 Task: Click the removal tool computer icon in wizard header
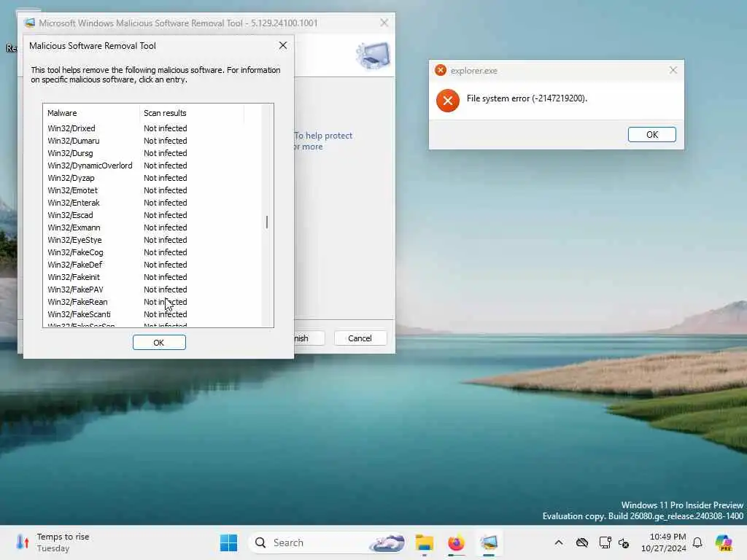(x=373, y=55)
